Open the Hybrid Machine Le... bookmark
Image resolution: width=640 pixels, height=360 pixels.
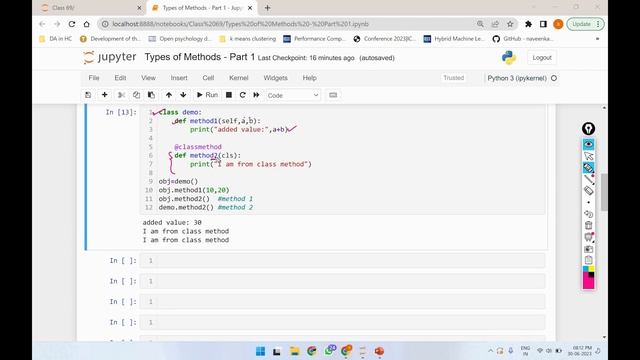[454, 39]
